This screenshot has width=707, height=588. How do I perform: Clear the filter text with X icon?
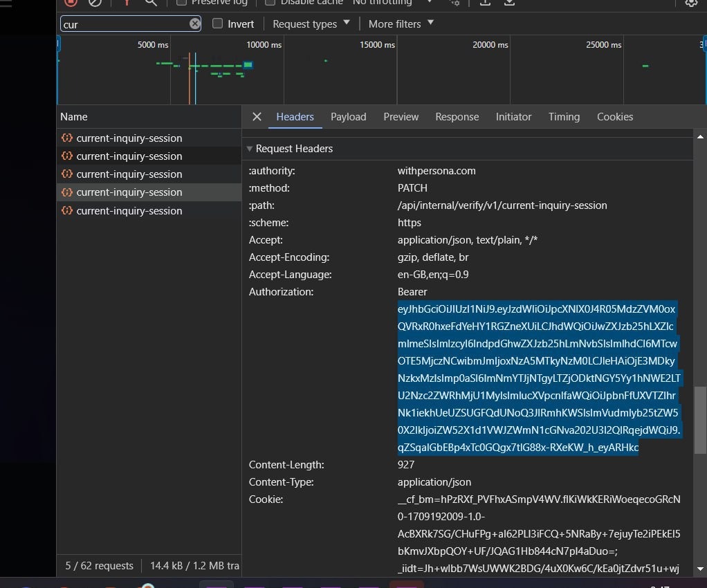[x=195, y=24]
